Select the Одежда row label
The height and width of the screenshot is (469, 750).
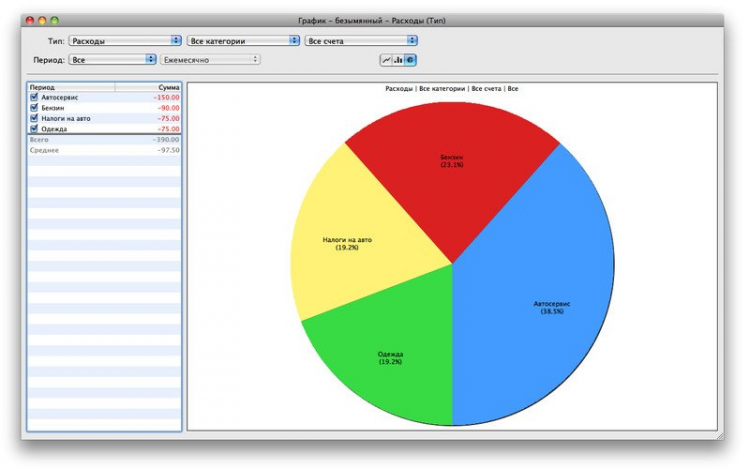tap(54, 129)
